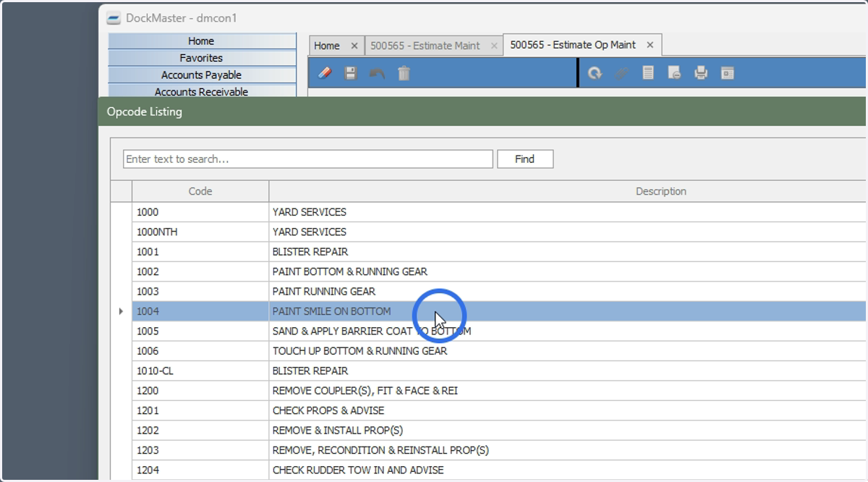Click REMOVE, RECONDITION & REINSTALL PROP(S) description
868x482 pixels.
pyautogui.click(x=381, y=450)
